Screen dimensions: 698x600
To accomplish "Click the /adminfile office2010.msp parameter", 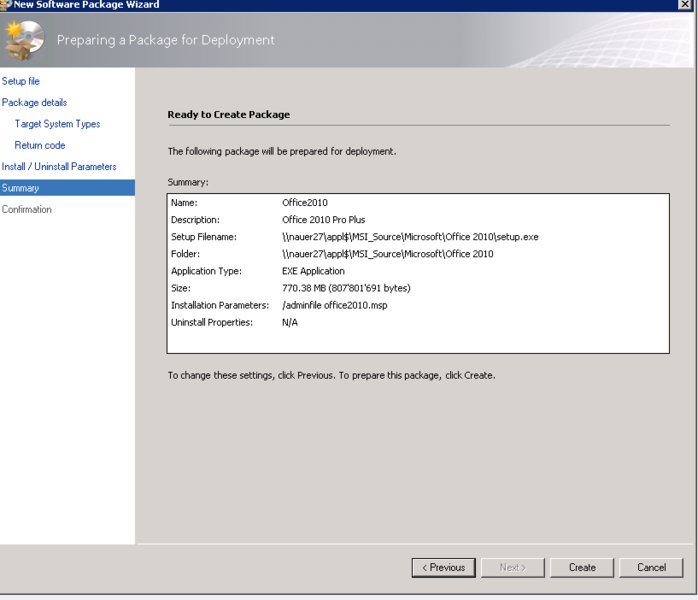I will [x=335, y=305].
